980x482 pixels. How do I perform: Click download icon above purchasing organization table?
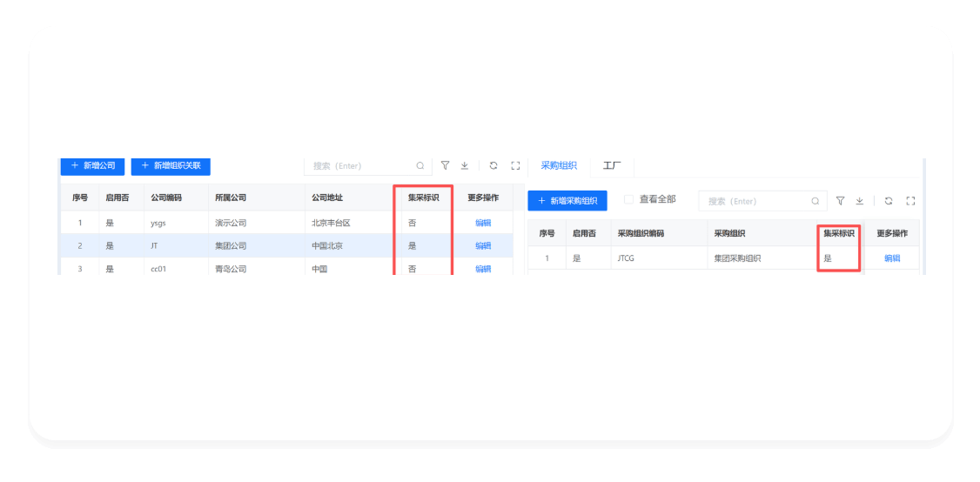[x=860, y=201]
